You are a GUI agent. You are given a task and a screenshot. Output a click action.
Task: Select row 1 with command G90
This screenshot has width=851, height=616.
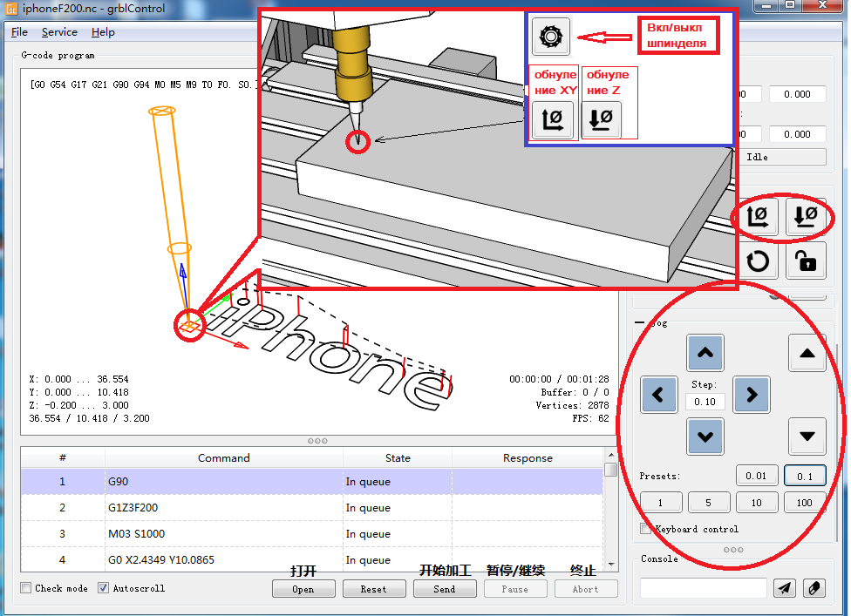pyautogui.click(x=312, y=482)
